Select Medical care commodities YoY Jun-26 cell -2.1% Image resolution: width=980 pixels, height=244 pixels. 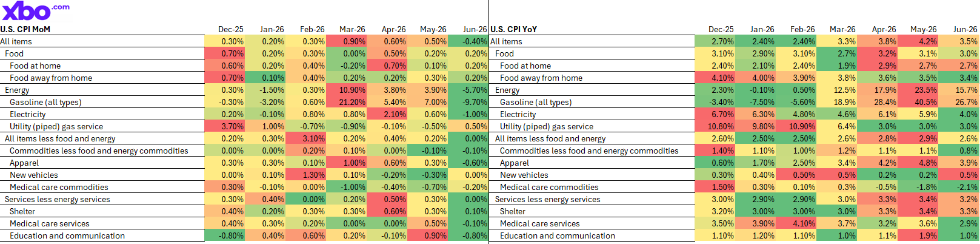pyautogui.click(x=959, y=187)
